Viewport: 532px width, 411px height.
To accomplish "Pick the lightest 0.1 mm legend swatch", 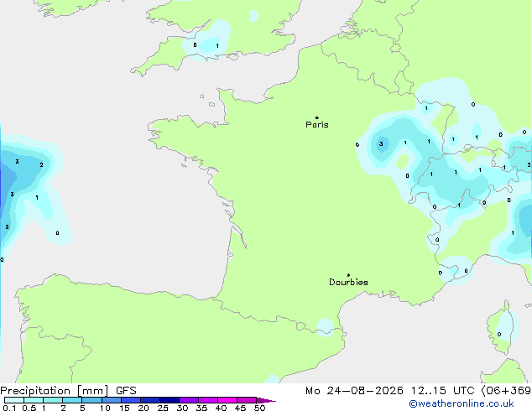I will pyautogui.click(x=14, y=400).
